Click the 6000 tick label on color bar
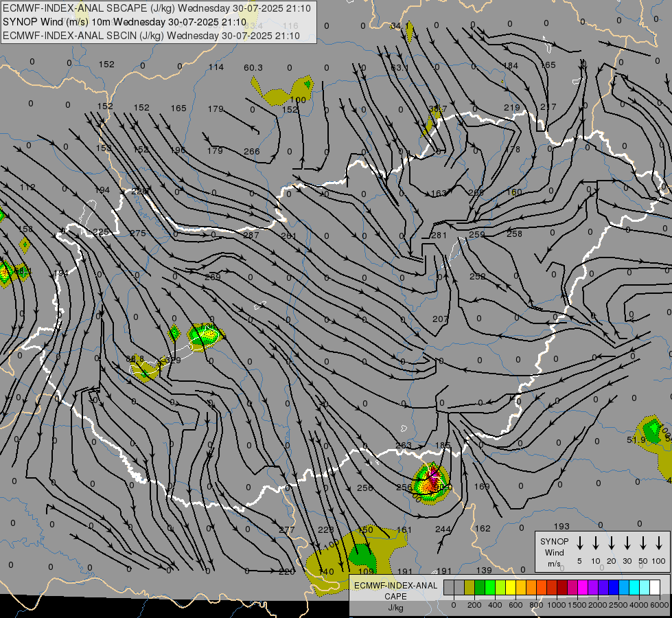This screenshot has width=672, height=618. tap(660, 605)
